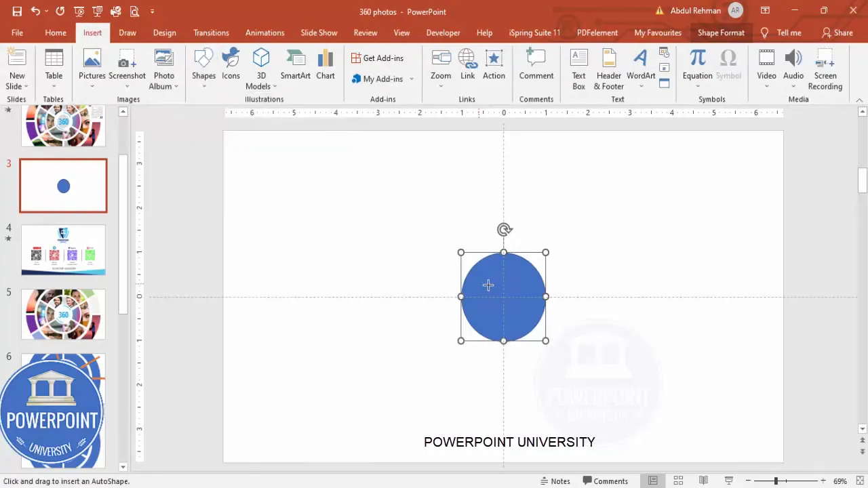Open Header & Footer dialog
Viewport: 868px width, 488px height.
point(609,69)
